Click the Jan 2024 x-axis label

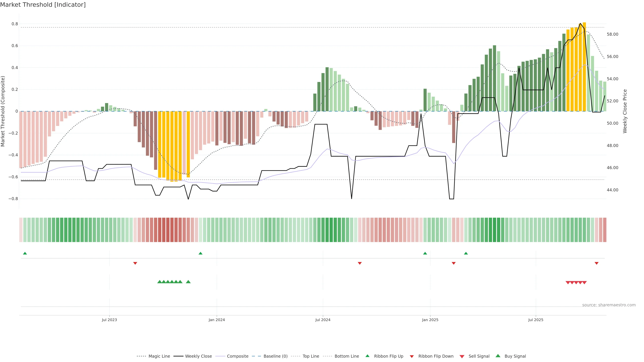217,320
